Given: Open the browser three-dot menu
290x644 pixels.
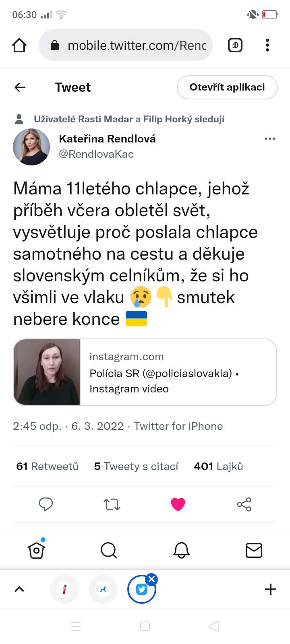Looking at the screenshot, I should coord(267,45).
